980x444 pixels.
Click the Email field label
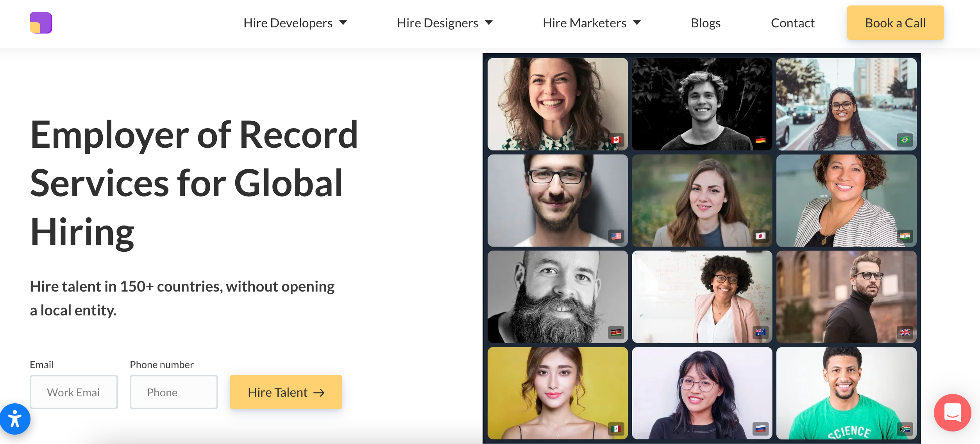coord(42,365)
